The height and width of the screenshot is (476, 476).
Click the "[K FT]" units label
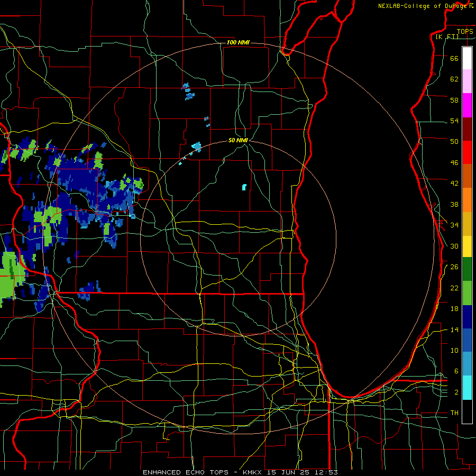tap(447, 36)
